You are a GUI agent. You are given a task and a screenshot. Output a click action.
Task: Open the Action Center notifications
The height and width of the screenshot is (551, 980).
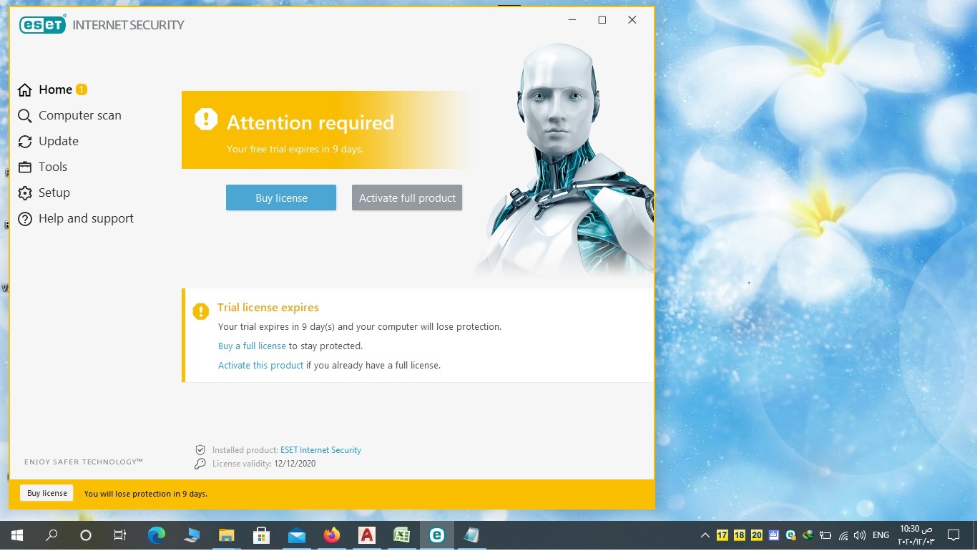tap(953, 535)
